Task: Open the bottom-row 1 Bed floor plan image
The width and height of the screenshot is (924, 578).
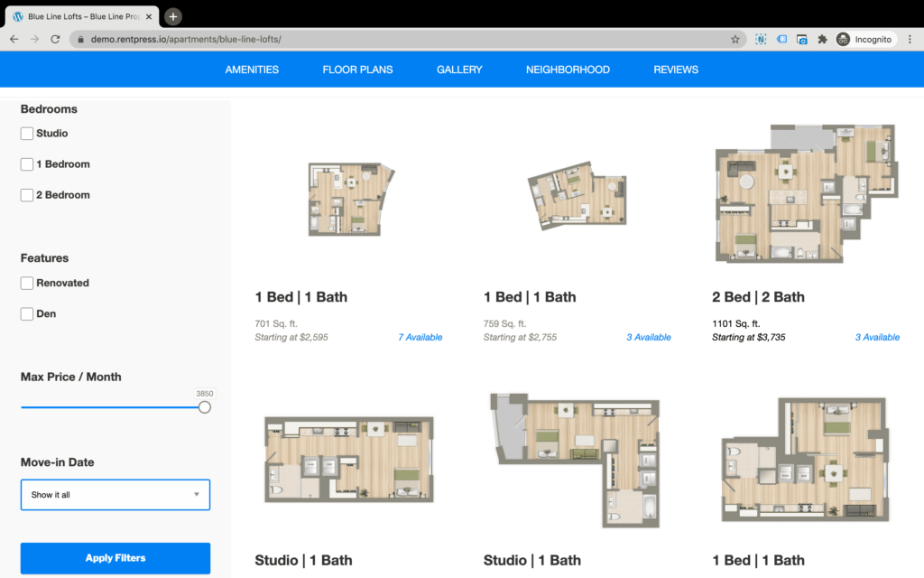Action: click(x=805, y=460)
